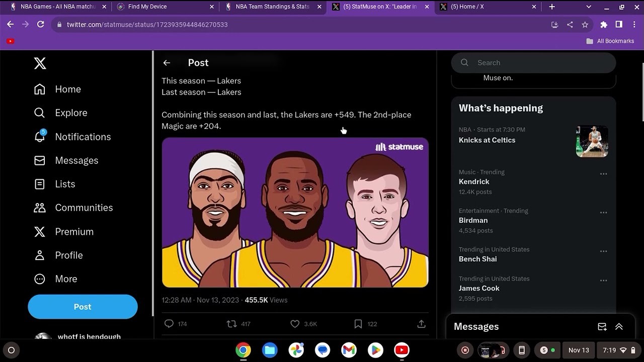Open more options for James Cook trend
The image size is (644, 362).
[603, 281]
